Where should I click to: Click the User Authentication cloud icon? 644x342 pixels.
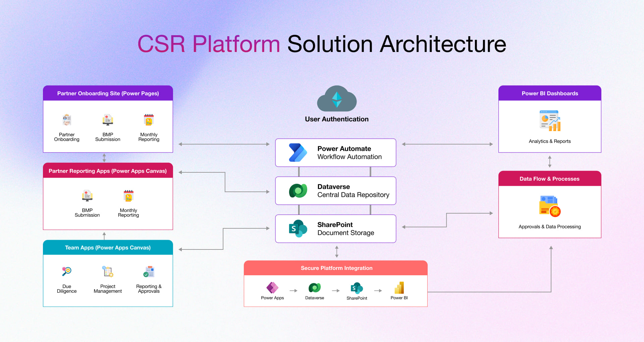[x=337, y=99]
